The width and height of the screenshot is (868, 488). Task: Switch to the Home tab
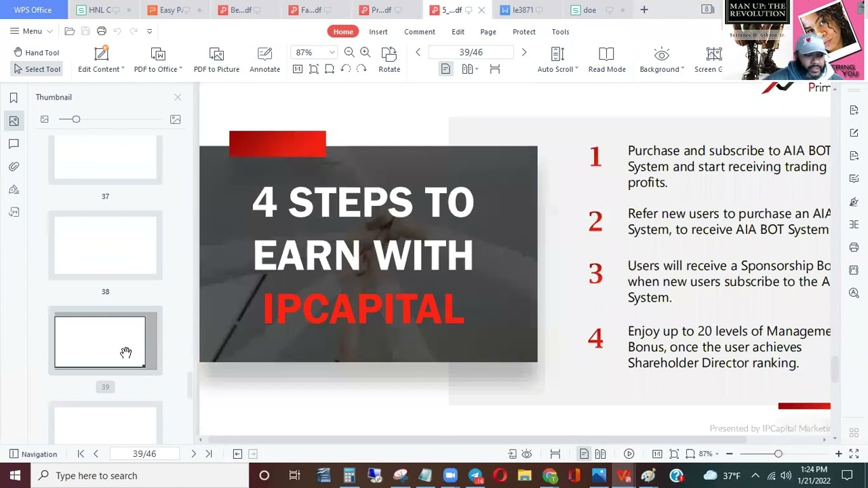(x=343, y=32)
